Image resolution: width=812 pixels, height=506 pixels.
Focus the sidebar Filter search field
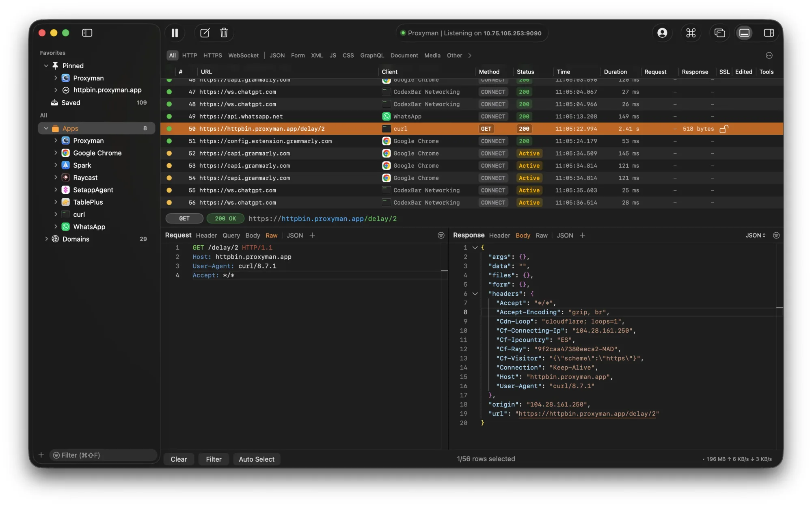[x=103, y=455]
